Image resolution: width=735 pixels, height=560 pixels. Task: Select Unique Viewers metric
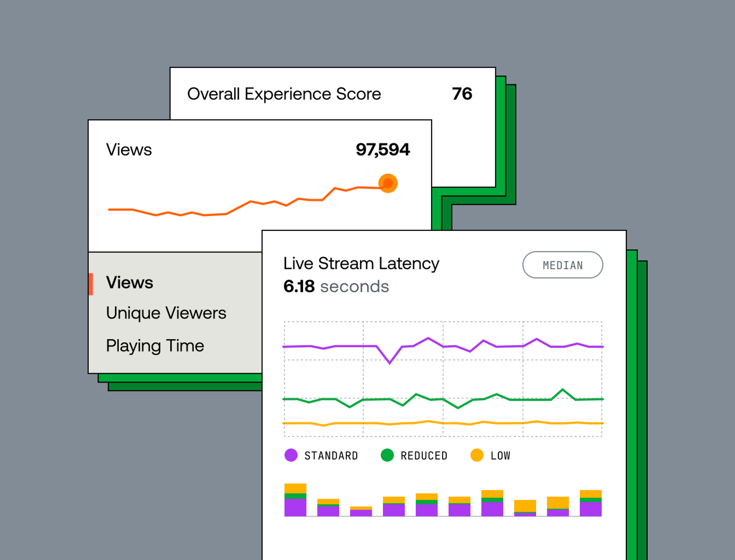166,313
